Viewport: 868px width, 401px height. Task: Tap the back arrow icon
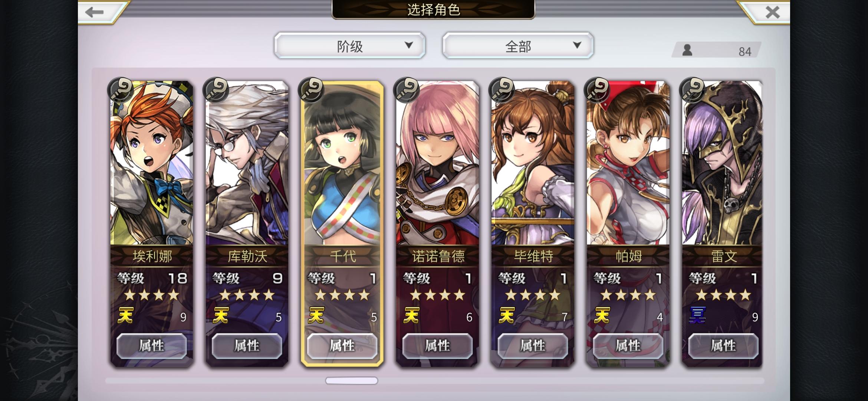tap(94, 12)
